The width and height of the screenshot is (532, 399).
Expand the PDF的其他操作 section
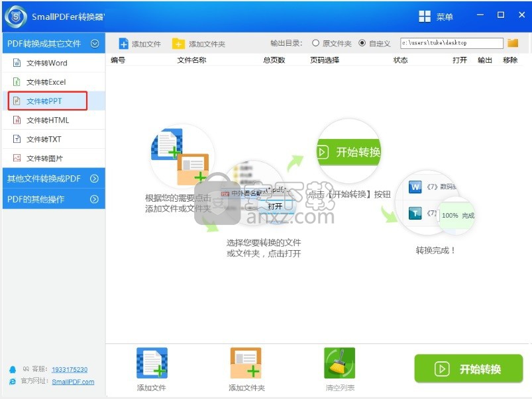pyautogui.click(x=94, y=199)
